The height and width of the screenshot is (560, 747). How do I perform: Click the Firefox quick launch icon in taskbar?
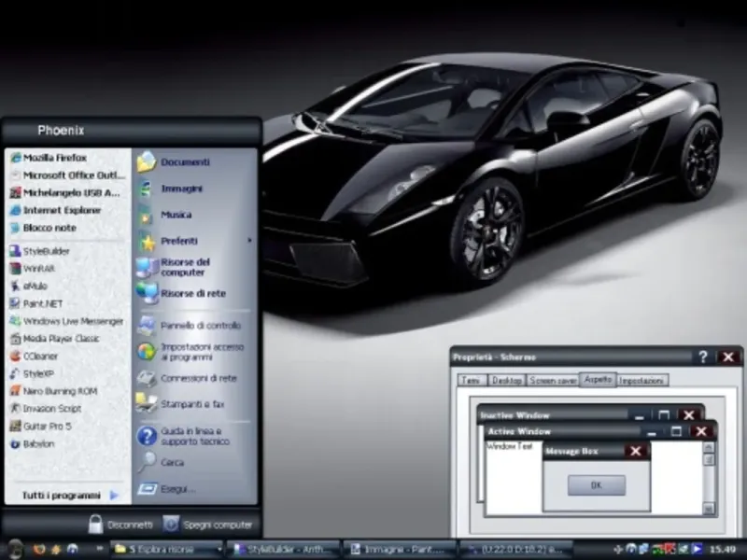37,549
